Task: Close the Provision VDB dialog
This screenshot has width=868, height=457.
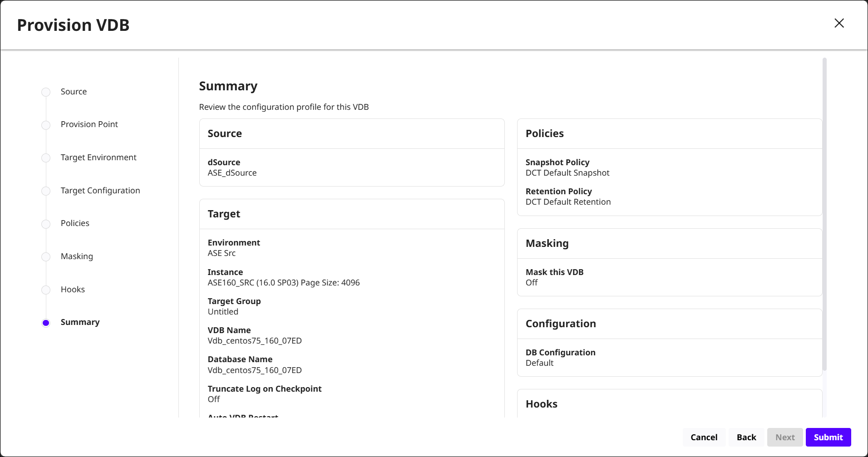Action: [839, 23]
